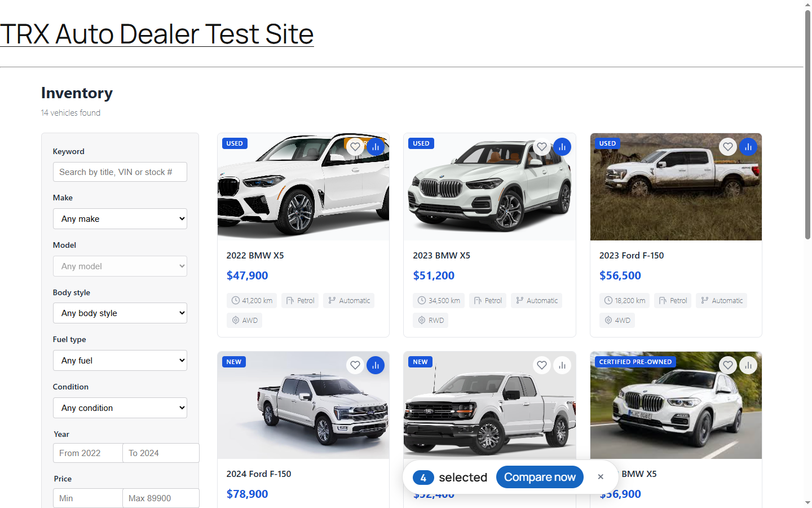The height and width of the screenshot is (508, 812).
Task: Open the 2024 Ford F-150 title link
Action: coord(259,474)
